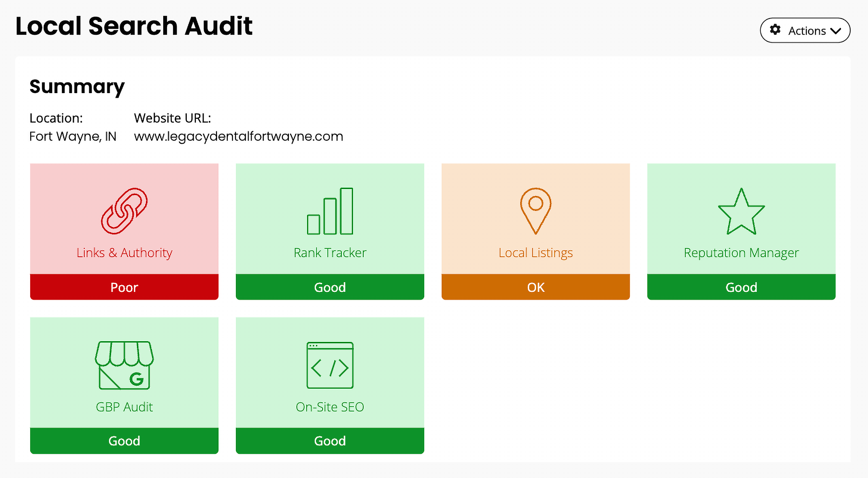Click the Rank Tracker bar chart icon

[330, 211]
